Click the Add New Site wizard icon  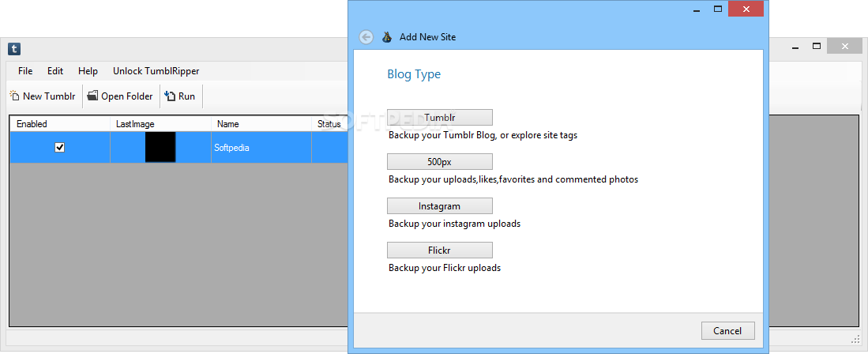[x=388, y=37]
